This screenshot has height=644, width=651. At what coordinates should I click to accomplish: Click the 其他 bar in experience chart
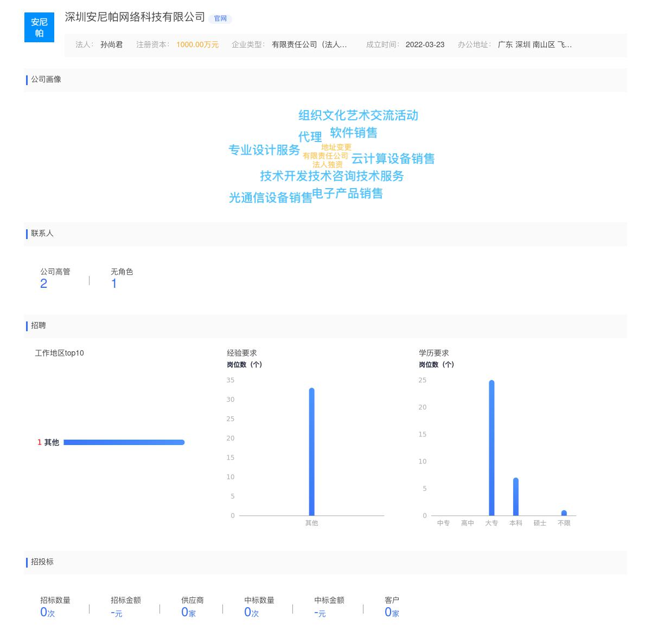311,452
